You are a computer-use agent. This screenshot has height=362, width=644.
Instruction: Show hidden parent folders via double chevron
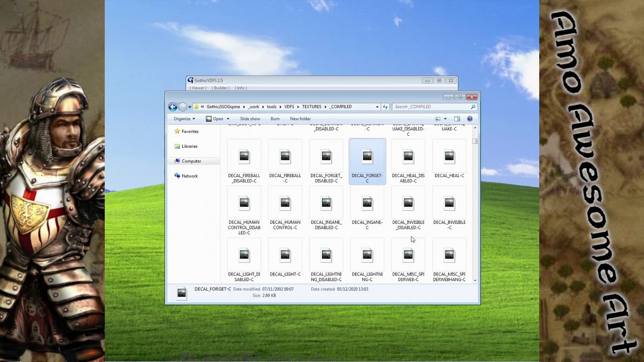pos(203,107)
